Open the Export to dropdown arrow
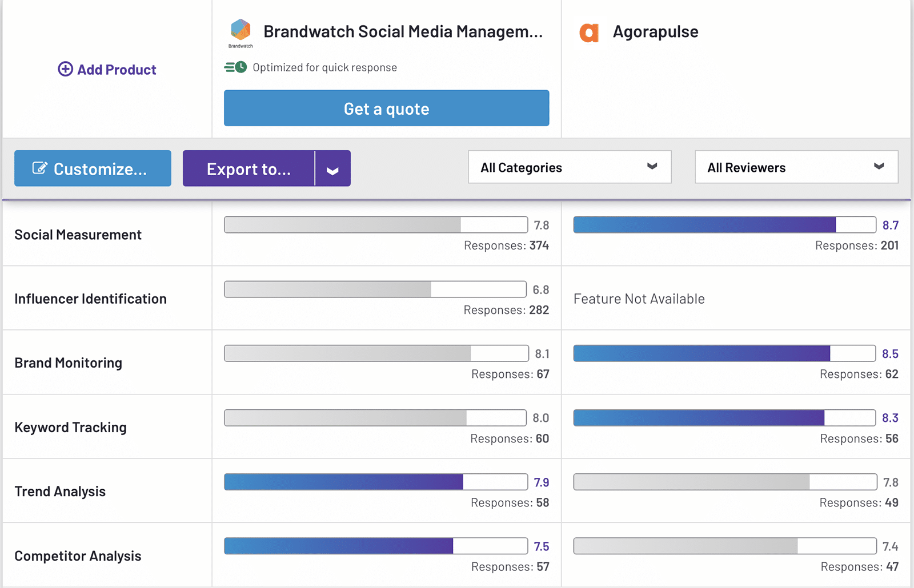Screen dimensions: 914x588 (x=332, y=168)
